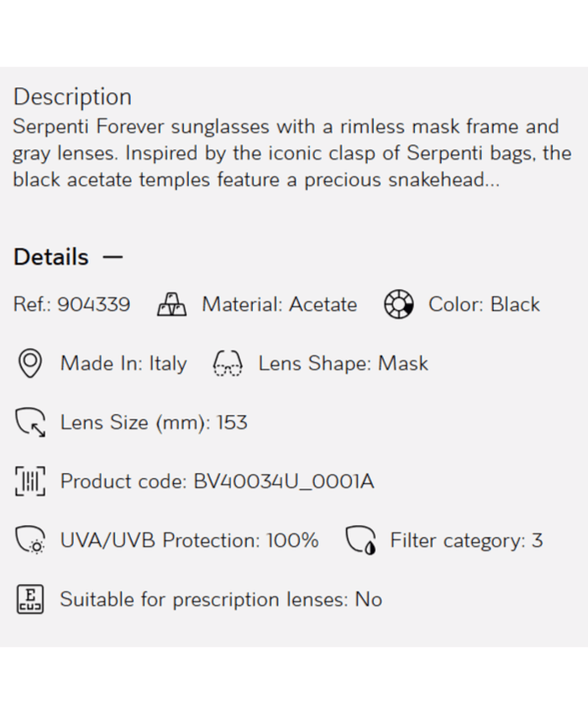Click the location pin icon for Made In
This screenshot has height=714, width=588.
[x=30, y=364]
